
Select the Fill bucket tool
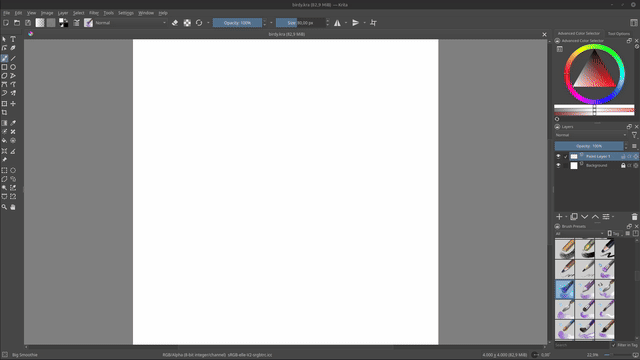(4, 140)
